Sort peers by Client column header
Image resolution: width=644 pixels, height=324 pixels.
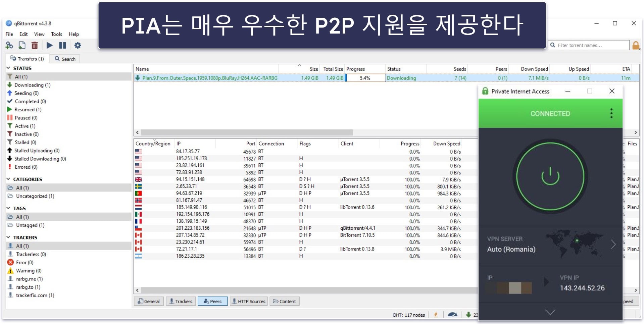coord(347,144)
